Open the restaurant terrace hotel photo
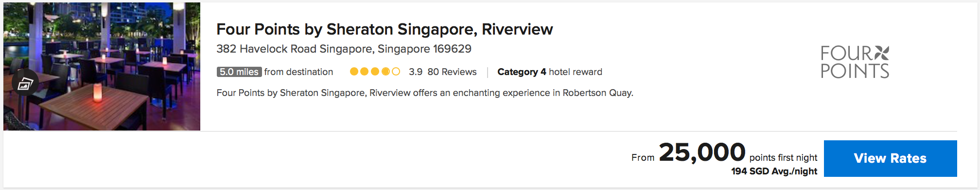980x190 pixels. [102, 66]
